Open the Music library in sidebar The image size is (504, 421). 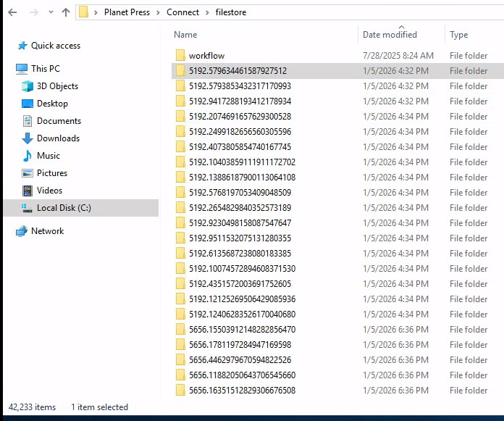[x=48, y=156]
